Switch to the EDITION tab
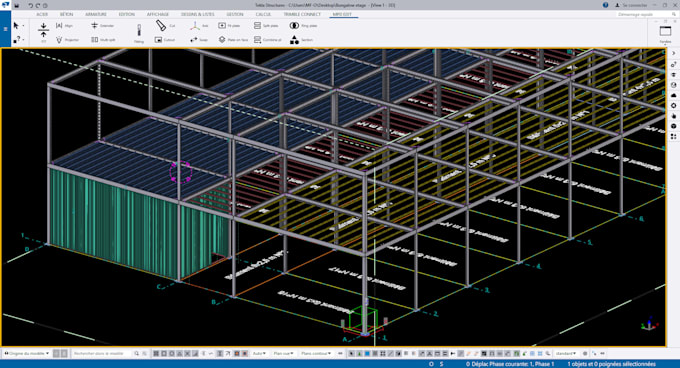This screenshot has height=368, width=680. pos(127,14)
